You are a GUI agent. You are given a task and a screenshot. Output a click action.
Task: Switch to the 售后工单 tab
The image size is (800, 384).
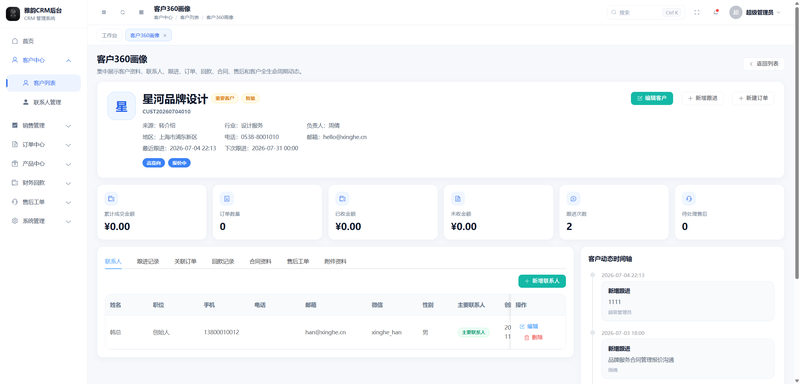[298, 261]
